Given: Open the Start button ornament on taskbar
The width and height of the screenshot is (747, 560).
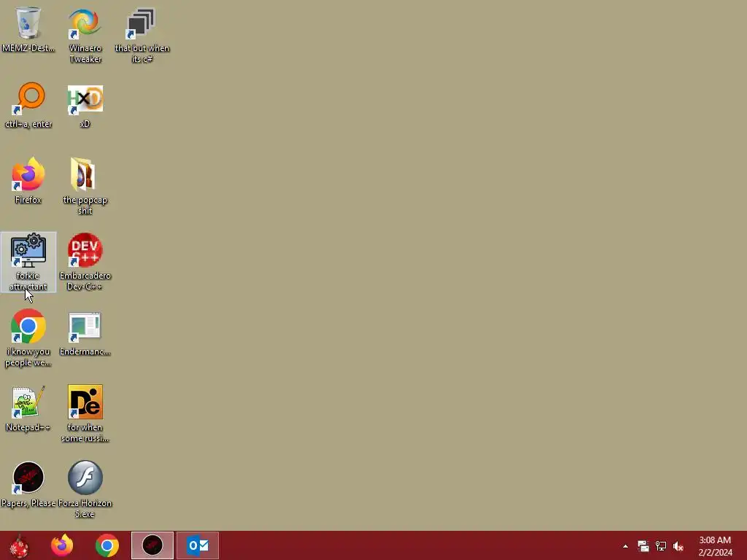Looking at the screenshot, I should (19, 545).
